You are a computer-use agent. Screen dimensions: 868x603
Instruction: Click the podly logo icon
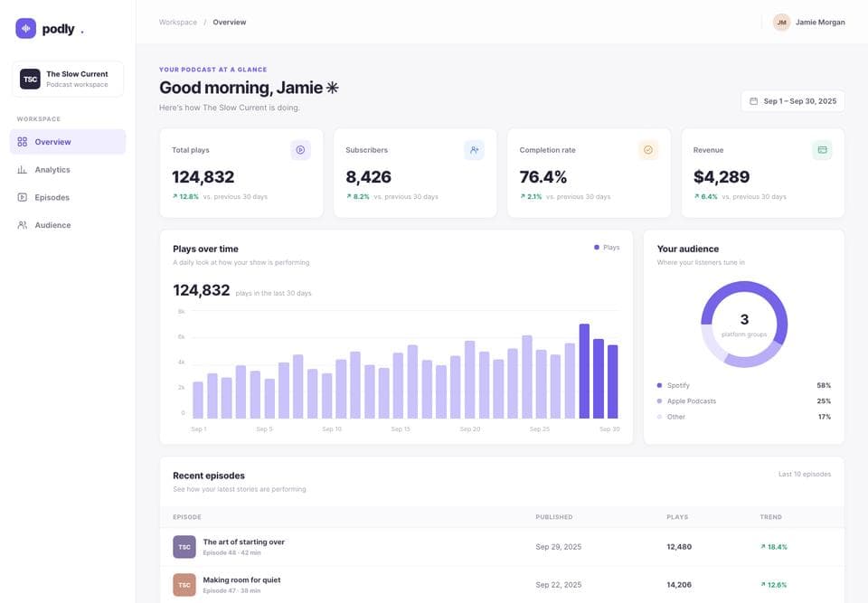[x=25, y=28]
